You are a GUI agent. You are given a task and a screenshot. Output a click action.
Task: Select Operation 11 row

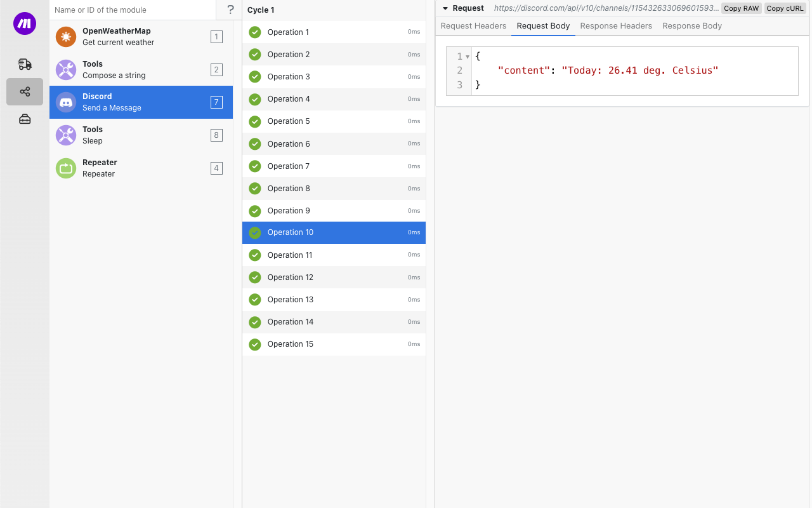[334, 255]
